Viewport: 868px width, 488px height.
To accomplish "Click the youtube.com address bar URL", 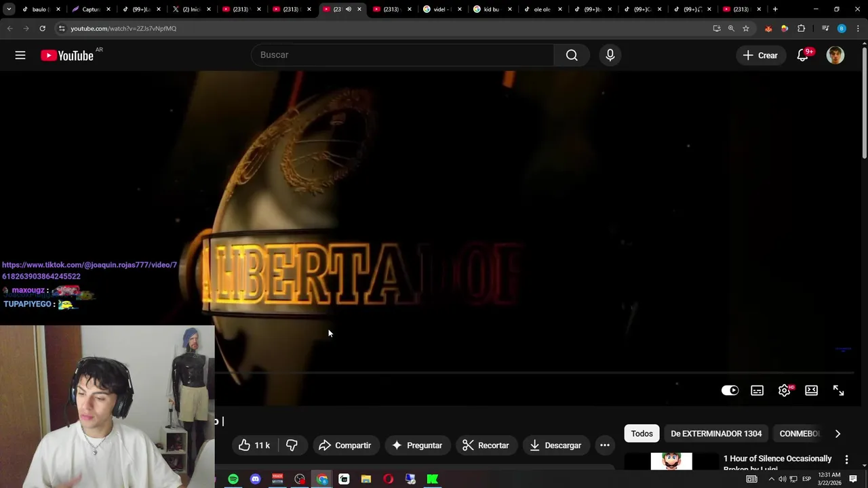I will (123, 28).
